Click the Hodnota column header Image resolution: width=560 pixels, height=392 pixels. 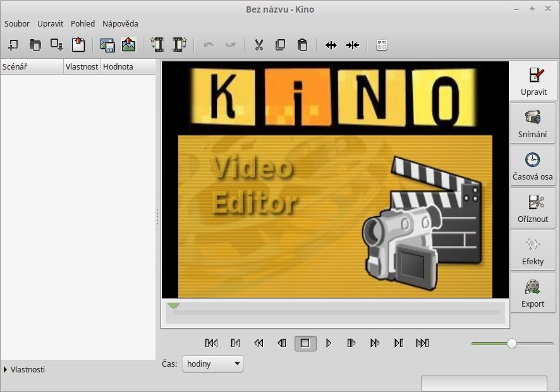tap(128, 67)
